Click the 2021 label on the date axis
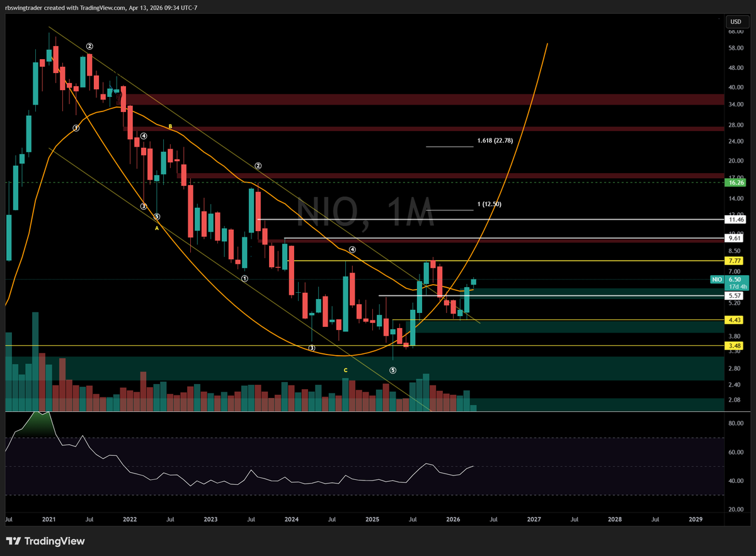Image resolution: width=756 pixels, height=556 pixels. (49, 519)
